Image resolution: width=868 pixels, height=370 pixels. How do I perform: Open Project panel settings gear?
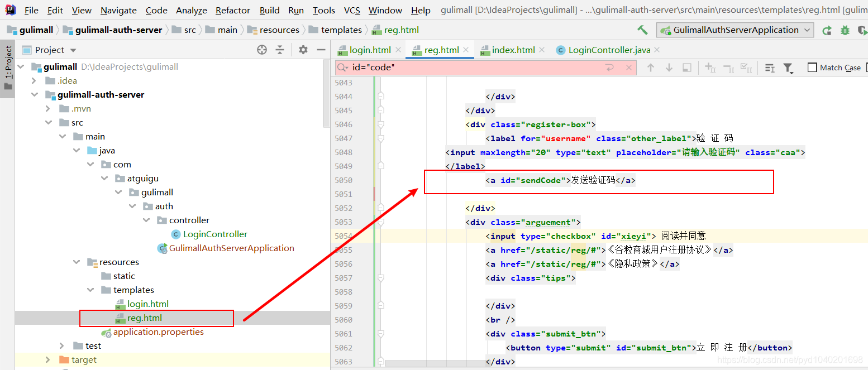pyautogui.click(x=303, y=50)
